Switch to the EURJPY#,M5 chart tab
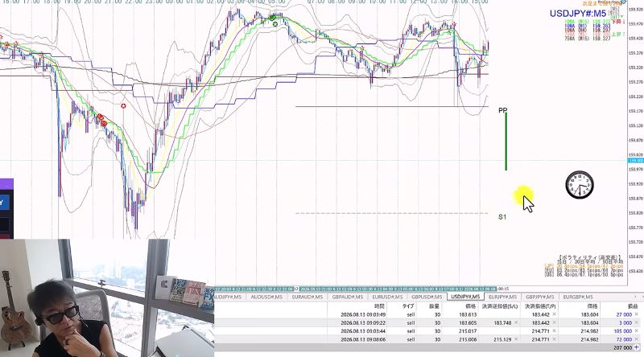Viewport: 644px width, 357px height. click(x=502, y=297)
